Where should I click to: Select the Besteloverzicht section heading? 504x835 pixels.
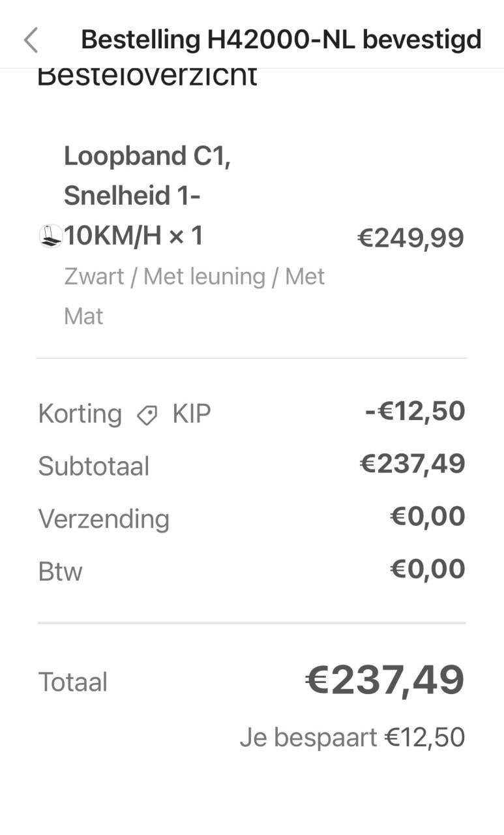tap(147, 74)
